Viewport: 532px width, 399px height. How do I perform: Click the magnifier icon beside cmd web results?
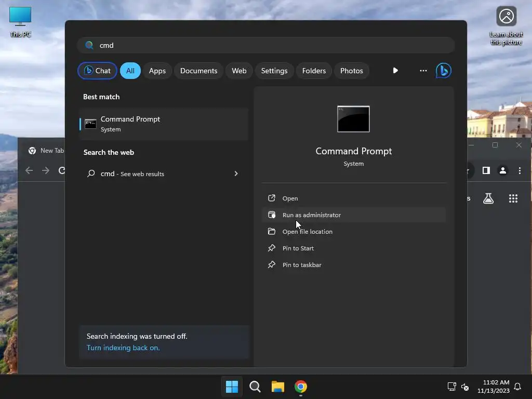[x=91, y=174]
